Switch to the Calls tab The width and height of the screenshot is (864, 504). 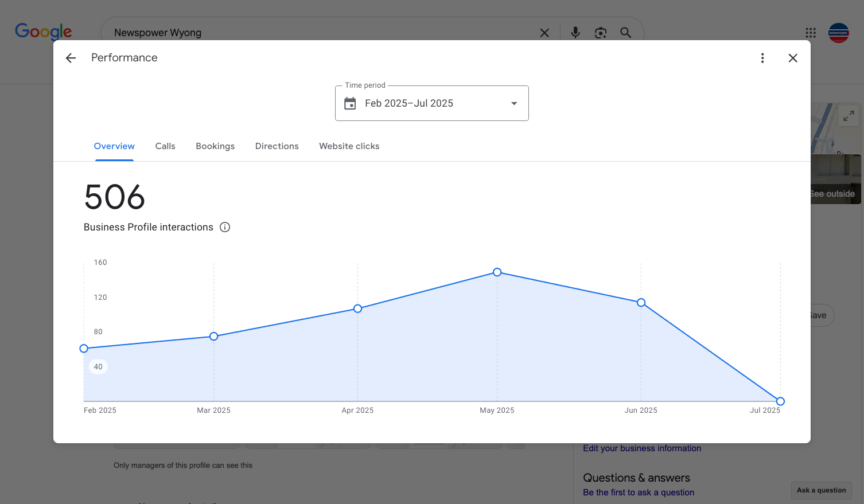[165, 146]
